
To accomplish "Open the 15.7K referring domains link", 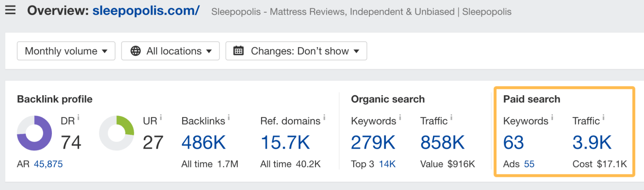I will tap(285, 142).
